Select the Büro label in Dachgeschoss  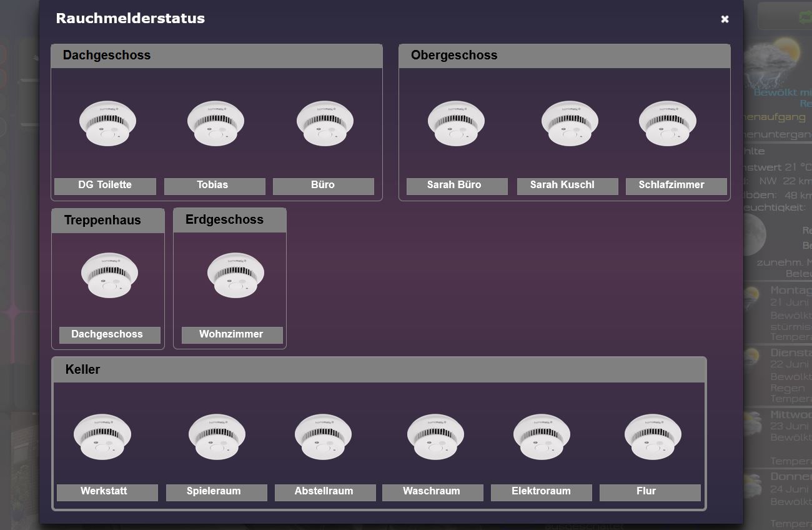pos(324,186)
